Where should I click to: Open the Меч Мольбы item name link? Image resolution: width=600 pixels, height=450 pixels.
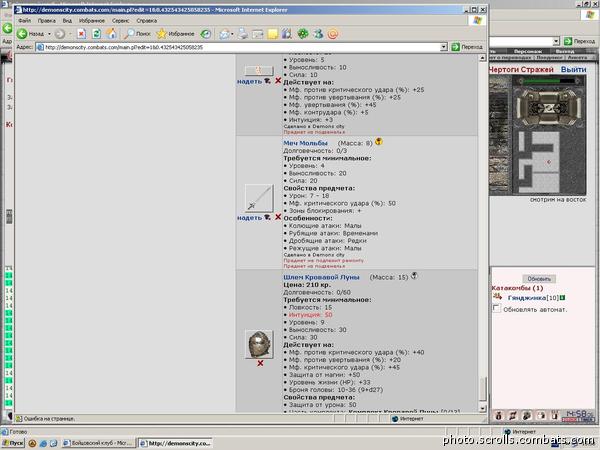305,143
